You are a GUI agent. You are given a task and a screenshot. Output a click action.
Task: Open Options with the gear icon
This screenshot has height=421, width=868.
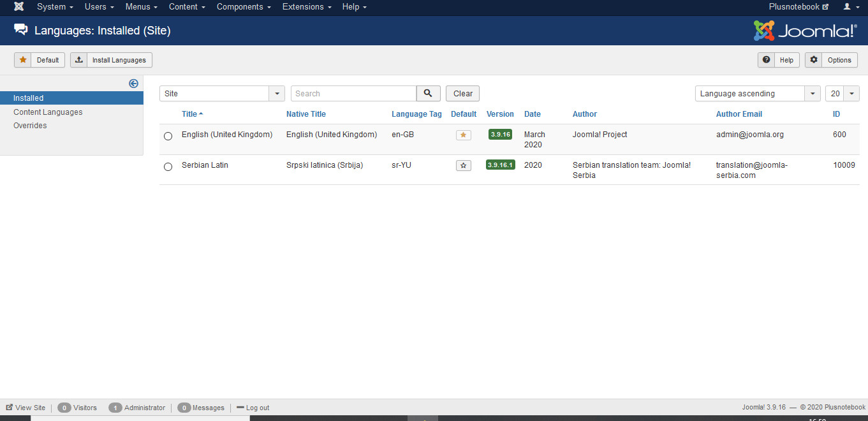click(830, 60)
